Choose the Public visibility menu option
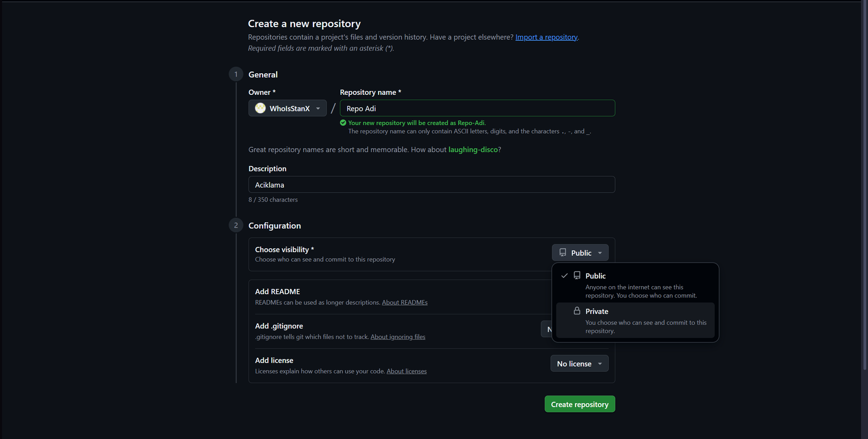This screenshot has height=439, width=868. pyautogui.click(x=635, y=285)
